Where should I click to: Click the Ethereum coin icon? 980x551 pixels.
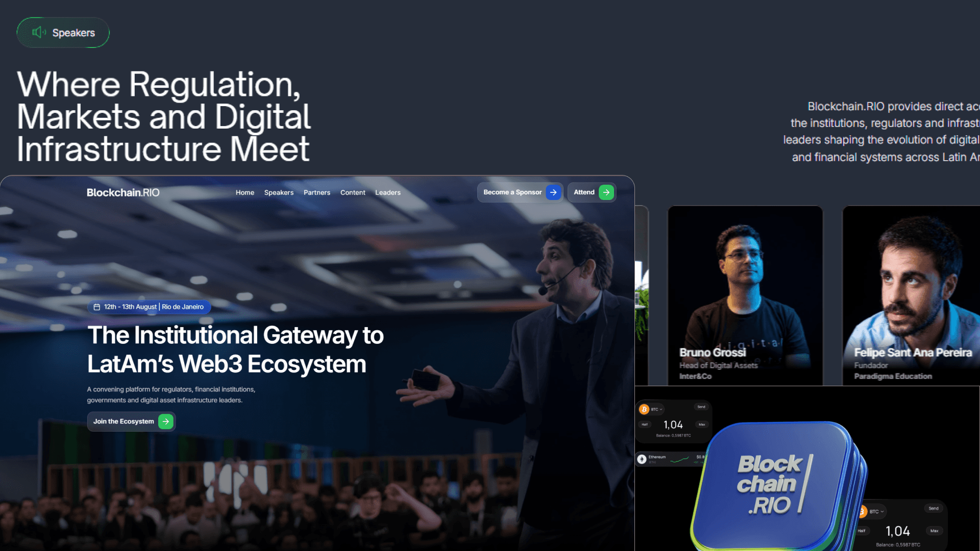point(642,459)
